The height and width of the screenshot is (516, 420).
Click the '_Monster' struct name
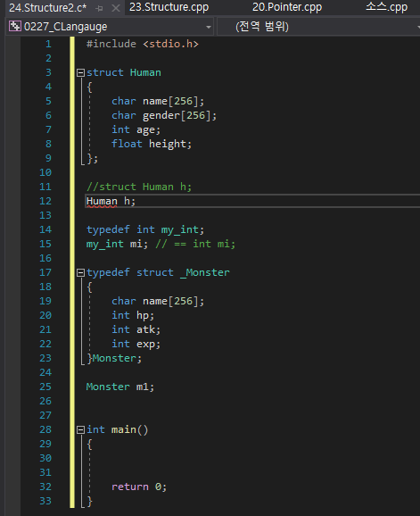tap(205, 273)
